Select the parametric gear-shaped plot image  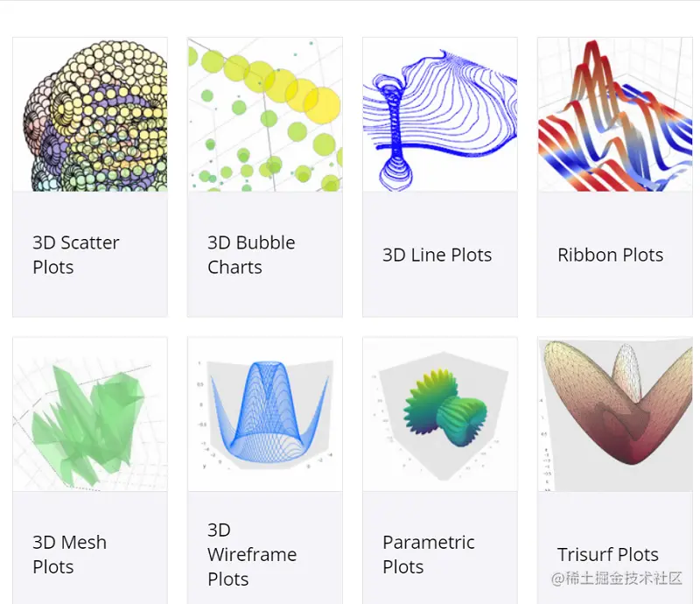[440, 415]
